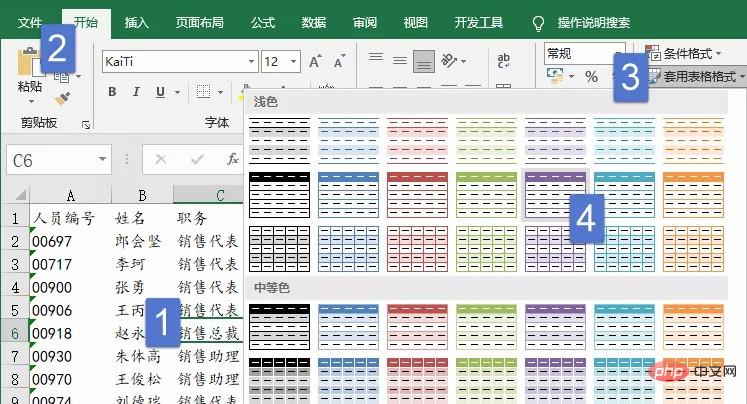Open the 条件格式 dropdown

684,53
